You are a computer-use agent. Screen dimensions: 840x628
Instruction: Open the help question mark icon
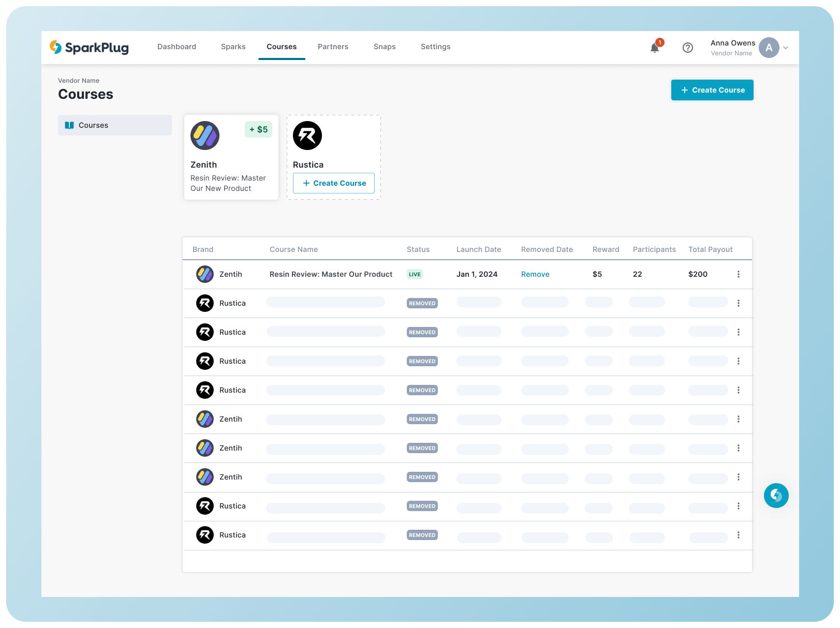688,48
